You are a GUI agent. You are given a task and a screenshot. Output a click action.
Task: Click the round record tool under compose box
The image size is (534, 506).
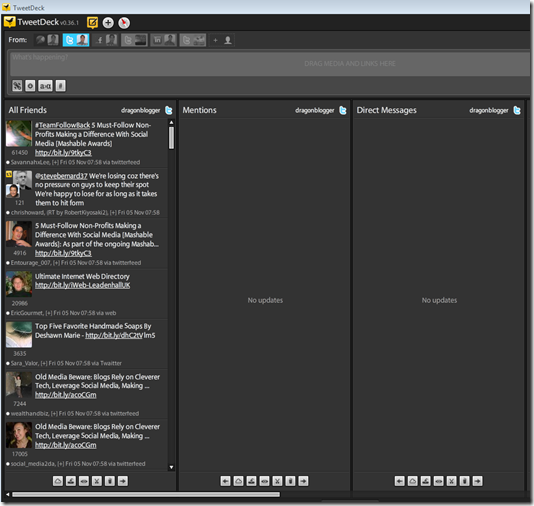(x=30, y=85)
